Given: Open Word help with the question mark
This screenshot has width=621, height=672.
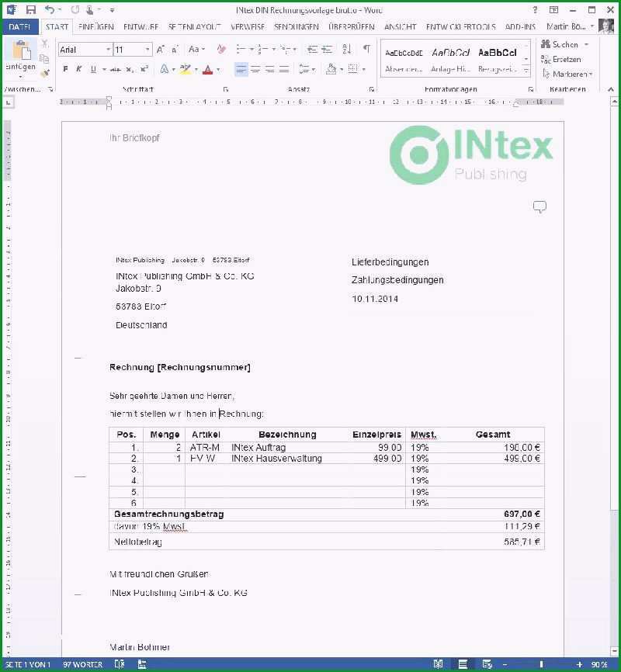Looking at the screenshot, I should [x=535, y=9].
